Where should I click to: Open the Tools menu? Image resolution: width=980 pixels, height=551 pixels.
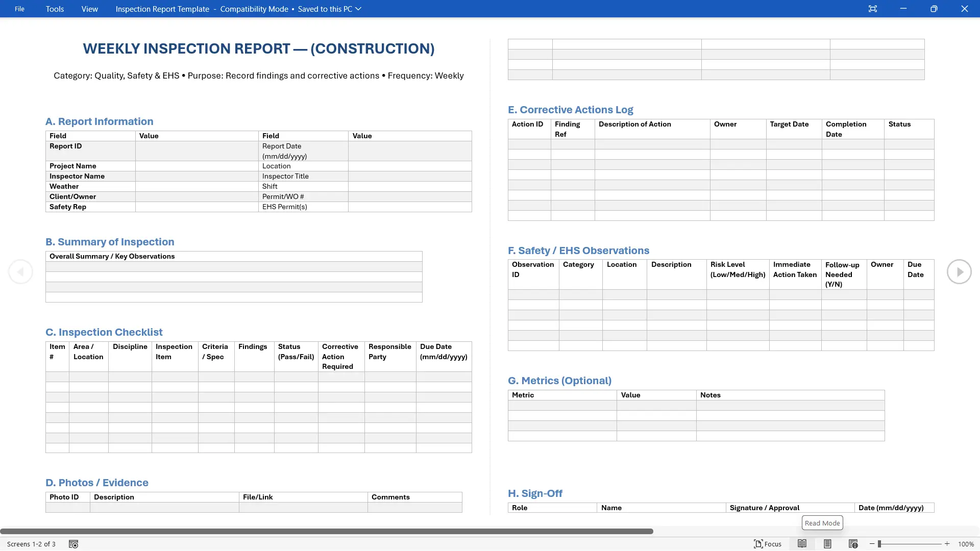pos(55,9)
